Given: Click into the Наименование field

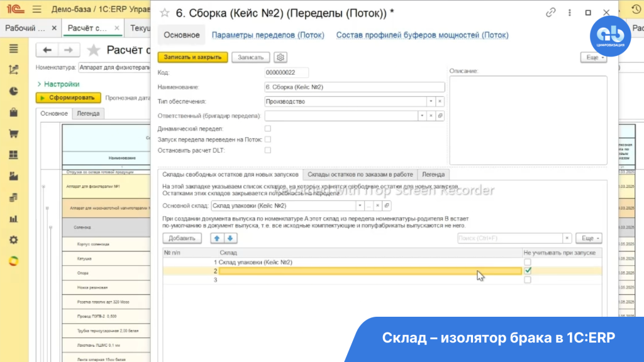Looking at the screenshot, I should pyautogui.click(x=355, y=87).
